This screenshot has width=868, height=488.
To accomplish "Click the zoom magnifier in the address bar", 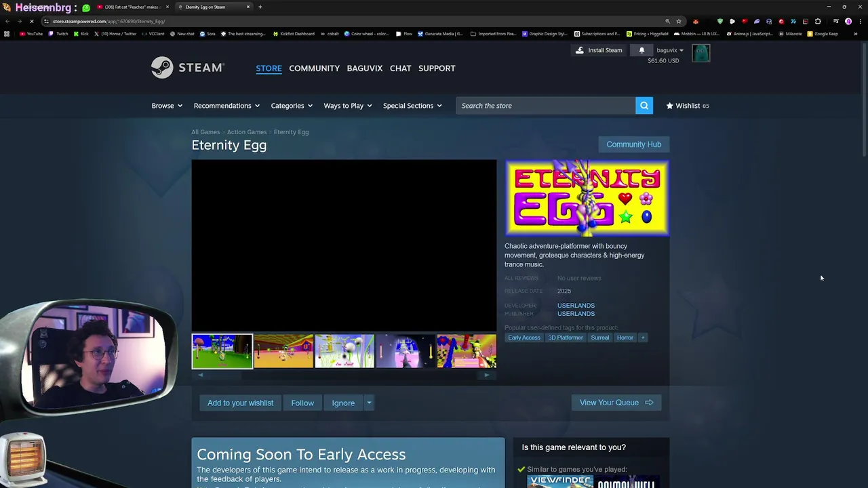I will [x=668, y=21].
